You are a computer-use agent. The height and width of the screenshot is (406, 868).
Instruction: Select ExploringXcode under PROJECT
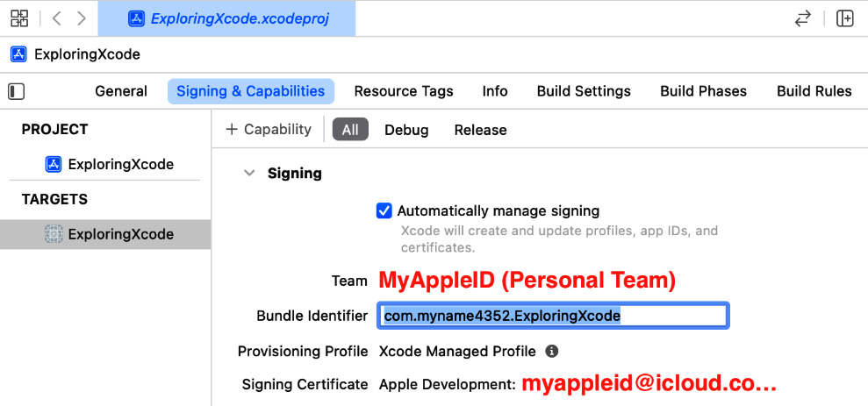click(x=109, y=164)
